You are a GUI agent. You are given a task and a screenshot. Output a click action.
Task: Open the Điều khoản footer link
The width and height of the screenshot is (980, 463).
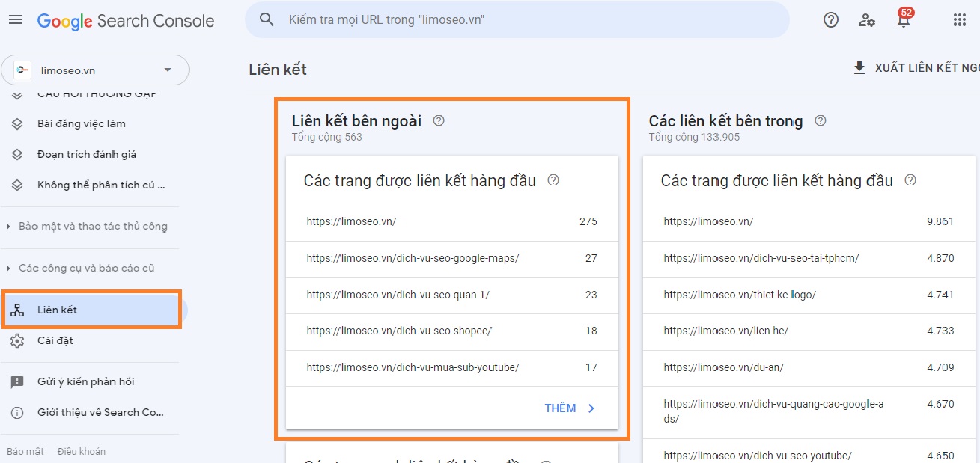82,451
